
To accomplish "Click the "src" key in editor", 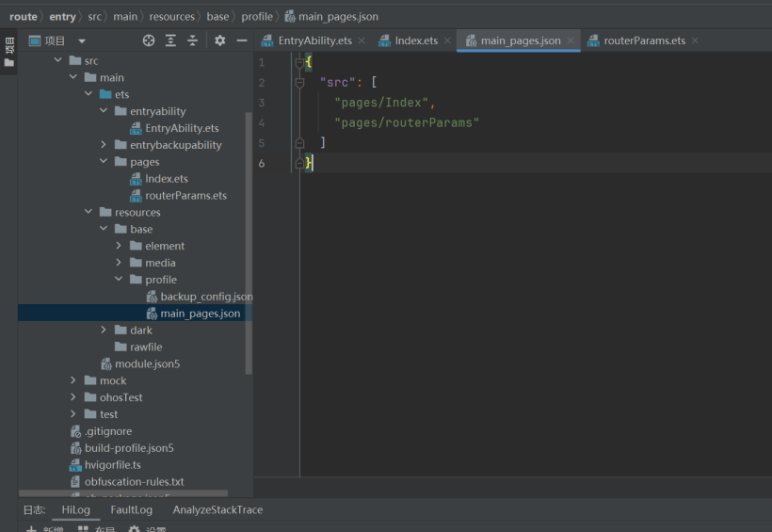I will tap(337, 82).
